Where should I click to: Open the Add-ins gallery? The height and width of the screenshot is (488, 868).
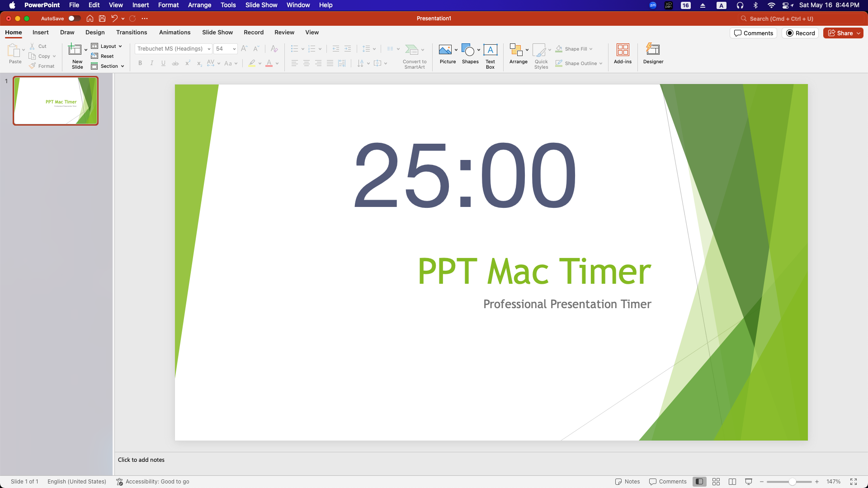623,54
